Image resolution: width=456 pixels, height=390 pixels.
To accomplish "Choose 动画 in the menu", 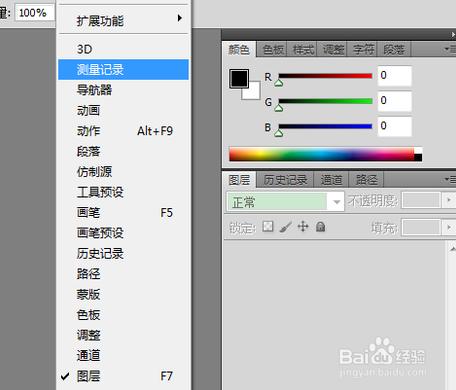I will [123, 110].
